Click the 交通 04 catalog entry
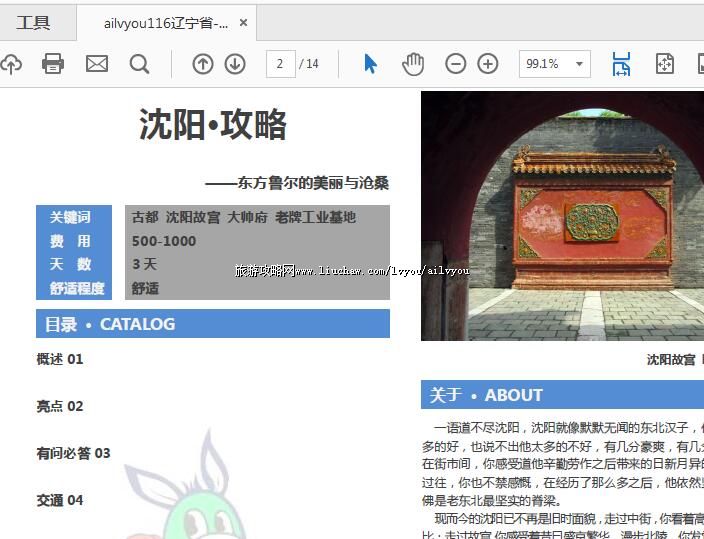 pyautogui.click(x=60, y=500)
